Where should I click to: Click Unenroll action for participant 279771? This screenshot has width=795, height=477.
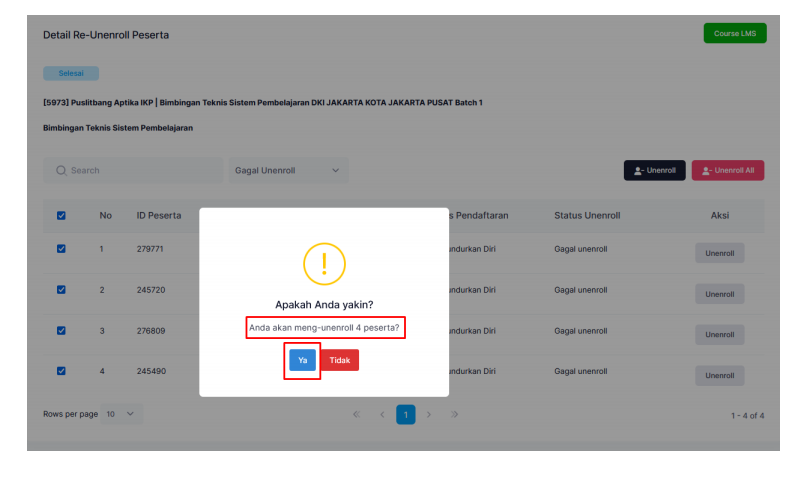719,253
